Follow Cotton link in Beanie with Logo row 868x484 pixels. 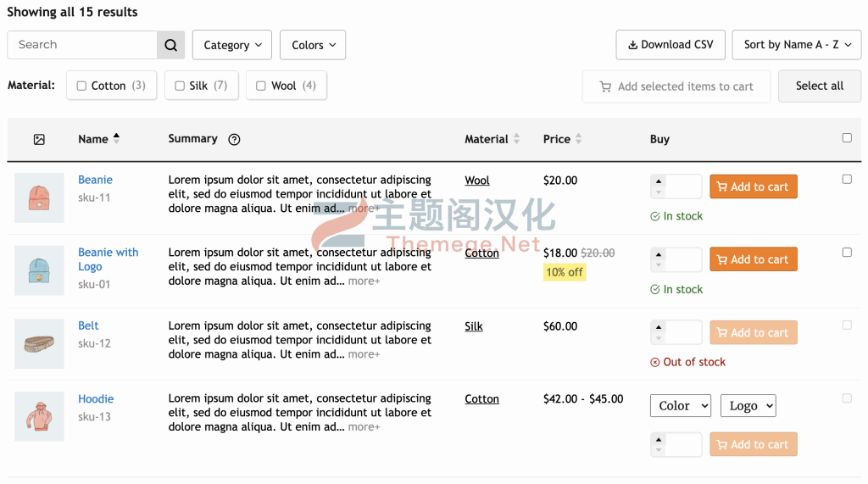click(481, 253)
